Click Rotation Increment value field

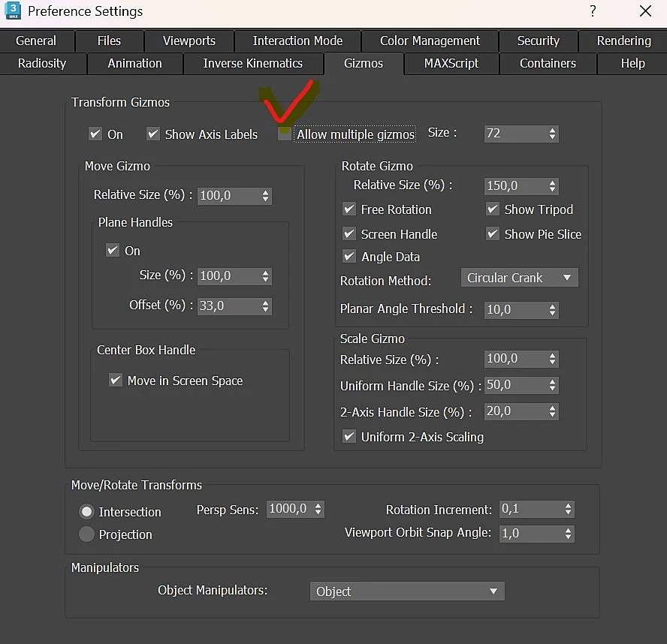pyautogui.click(x=531, y=509)
